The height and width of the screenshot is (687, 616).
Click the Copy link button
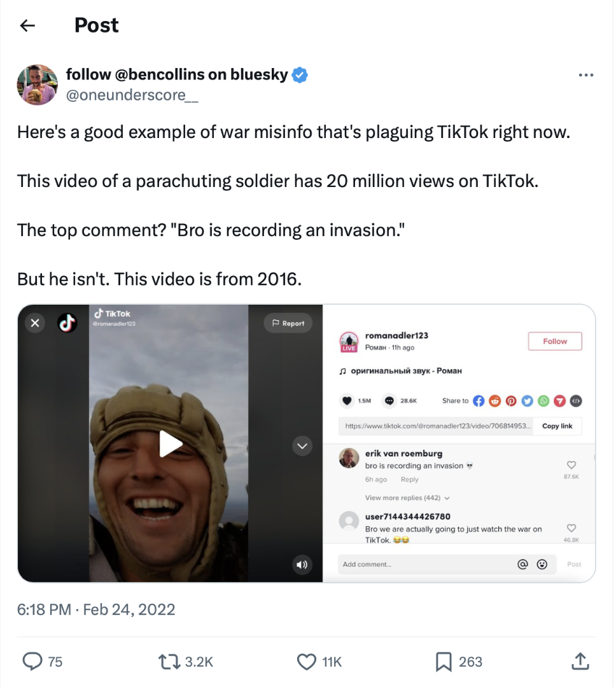click(x=557, y=426)
